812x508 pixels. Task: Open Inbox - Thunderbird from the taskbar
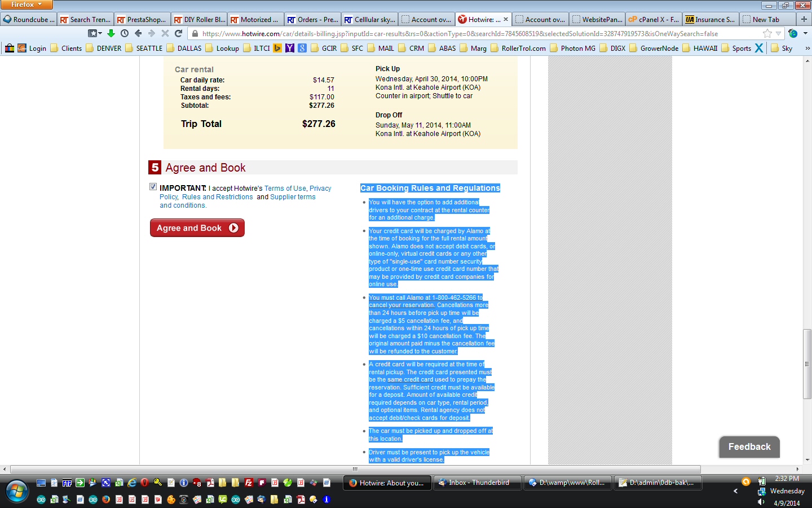pyautogui.click(x=477, y=483)
